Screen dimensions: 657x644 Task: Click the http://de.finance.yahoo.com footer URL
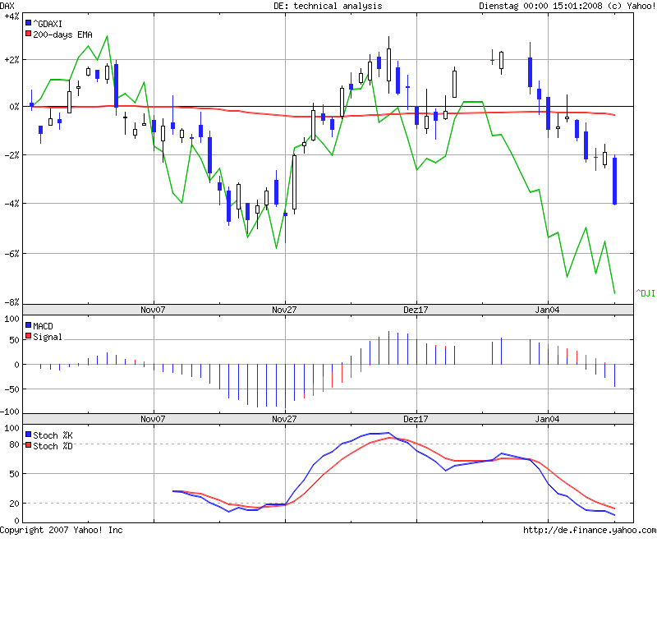tap(590, 530)
